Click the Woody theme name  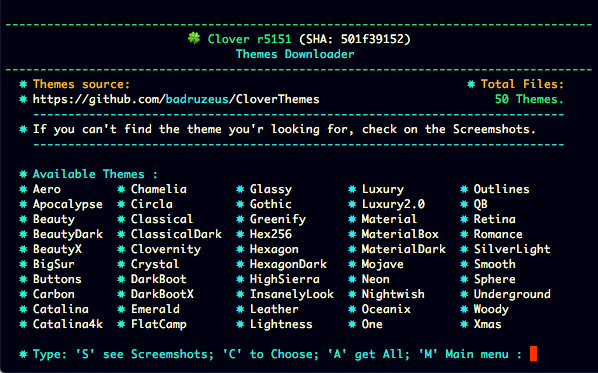[491, 310]
